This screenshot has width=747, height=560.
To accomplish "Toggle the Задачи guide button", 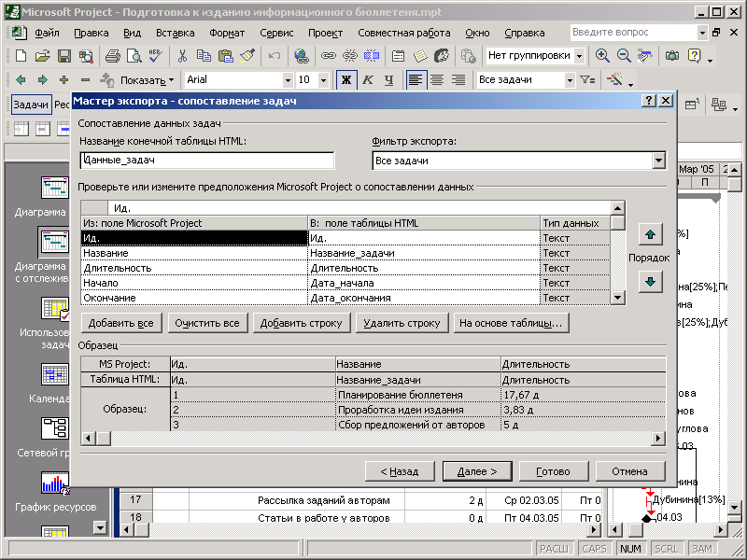I will tap(31, 105).
